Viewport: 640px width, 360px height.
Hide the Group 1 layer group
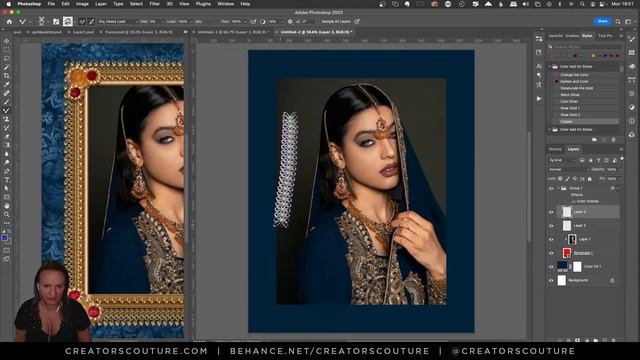pos(551,189)
